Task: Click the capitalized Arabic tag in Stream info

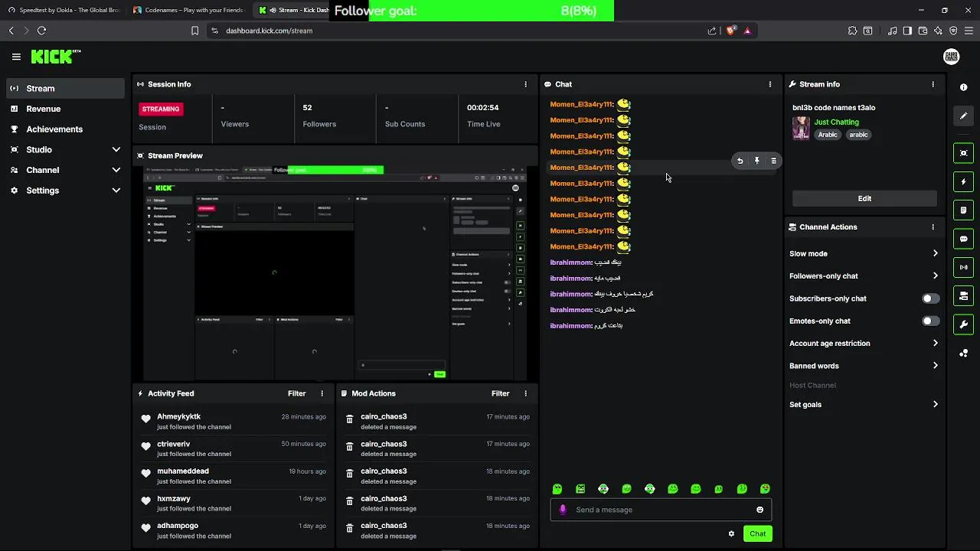Action: pos(828,135)
